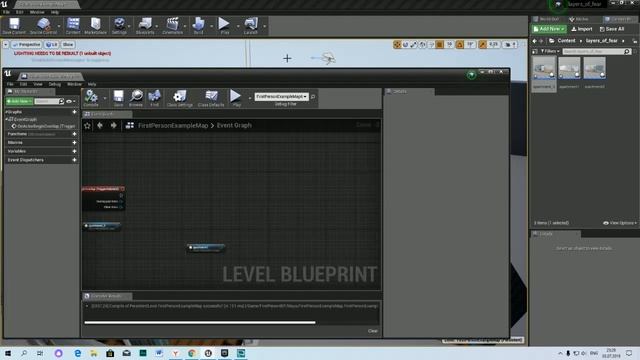Image resolution: width=640 pixels, height=360 pixels.
Task: Open the Lit view mode dropdown
Action: (51, 44)
